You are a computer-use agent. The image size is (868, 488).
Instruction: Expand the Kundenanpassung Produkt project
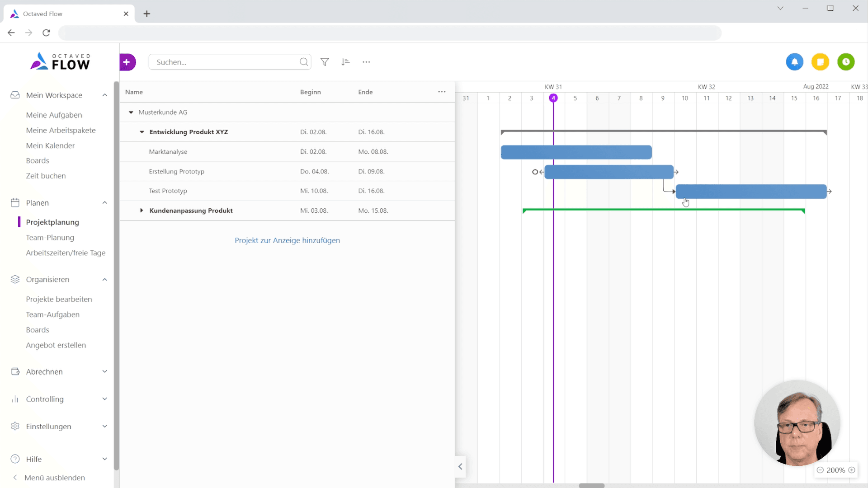(142, 210)
